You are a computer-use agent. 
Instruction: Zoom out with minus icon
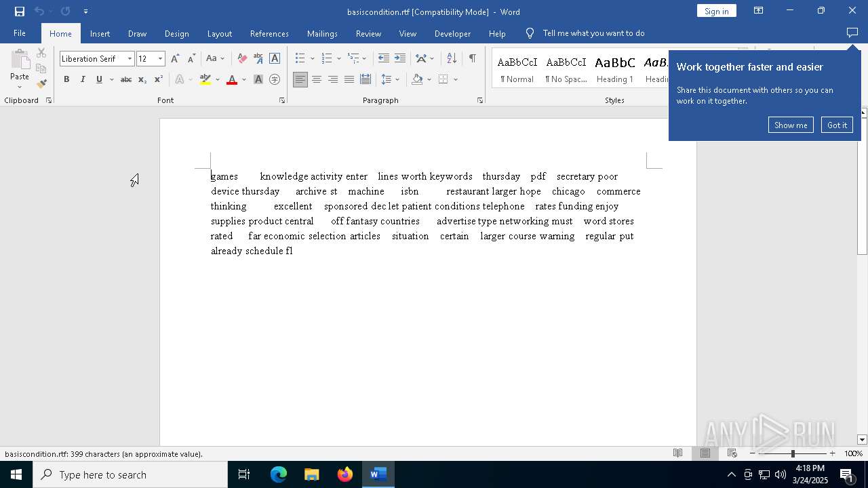753,453
